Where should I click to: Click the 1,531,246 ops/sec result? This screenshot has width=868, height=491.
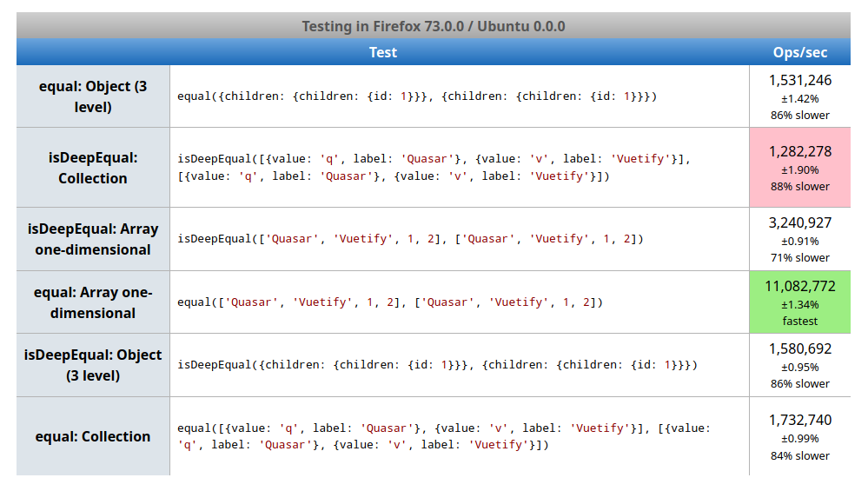(x=800, y=80)
